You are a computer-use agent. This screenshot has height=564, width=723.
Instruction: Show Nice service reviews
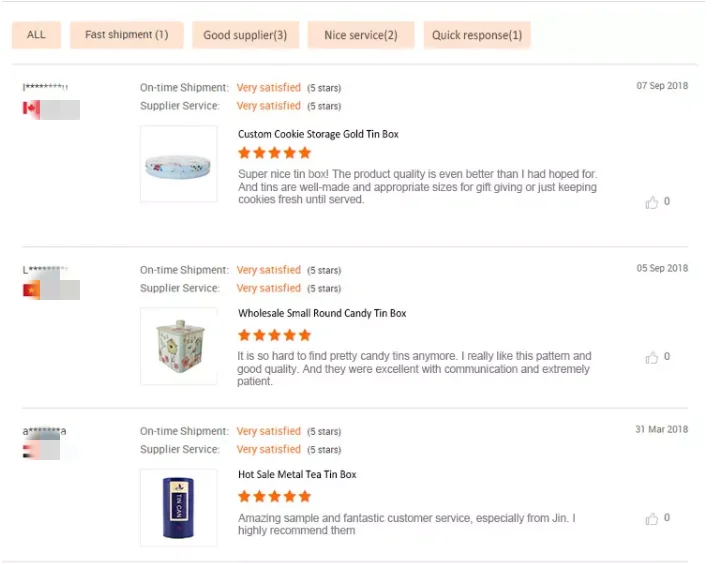tap(360, 35)
